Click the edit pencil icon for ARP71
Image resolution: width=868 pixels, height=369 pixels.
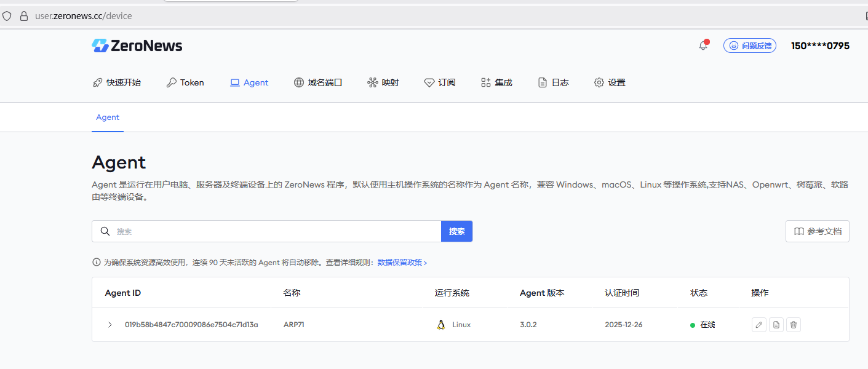pyautogui.click(x=759, y=325)
